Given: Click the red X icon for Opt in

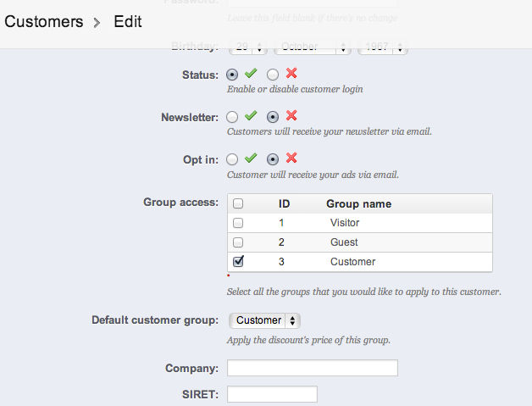Looking at the screenshot, I should [291, 158].
